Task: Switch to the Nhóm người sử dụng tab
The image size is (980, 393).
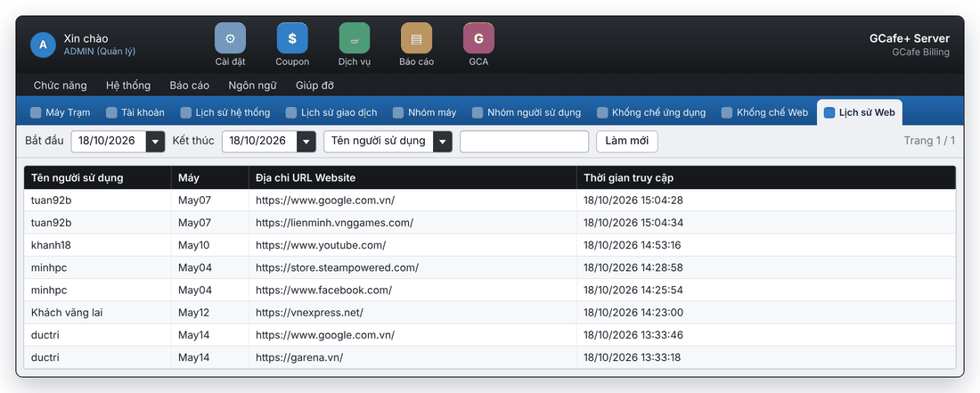Action: 527,112
